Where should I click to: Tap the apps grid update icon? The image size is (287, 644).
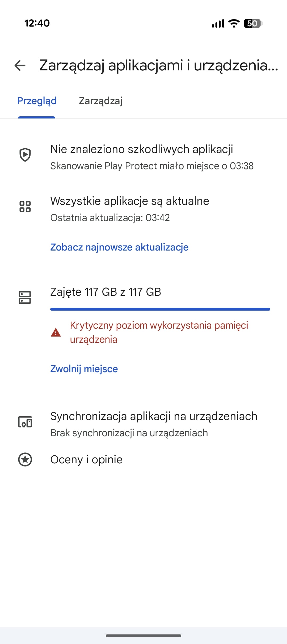point(25,206)
